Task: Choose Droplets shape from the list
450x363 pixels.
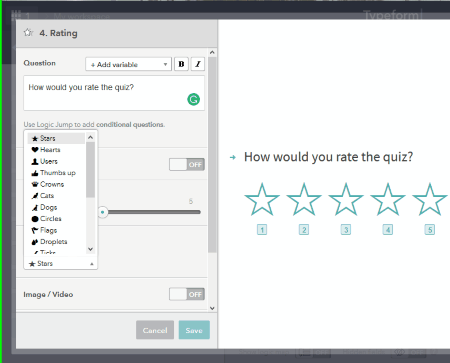Action: 56,242
